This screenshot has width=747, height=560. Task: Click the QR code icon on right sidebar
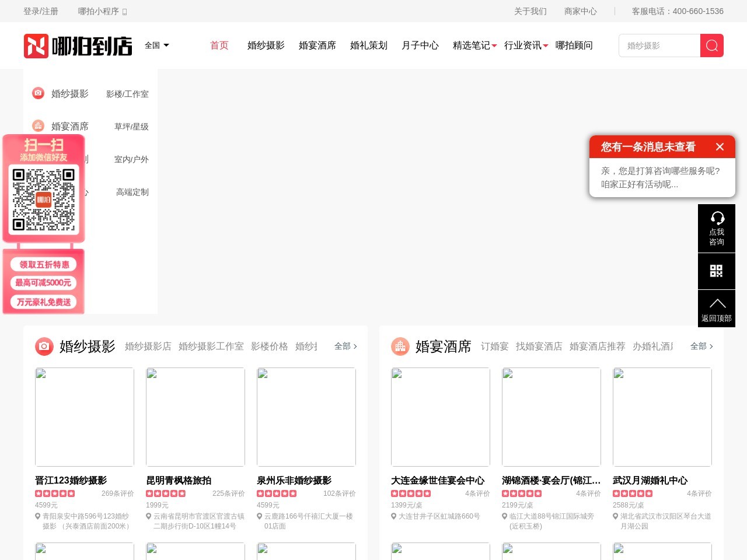(x=717, y=271)
